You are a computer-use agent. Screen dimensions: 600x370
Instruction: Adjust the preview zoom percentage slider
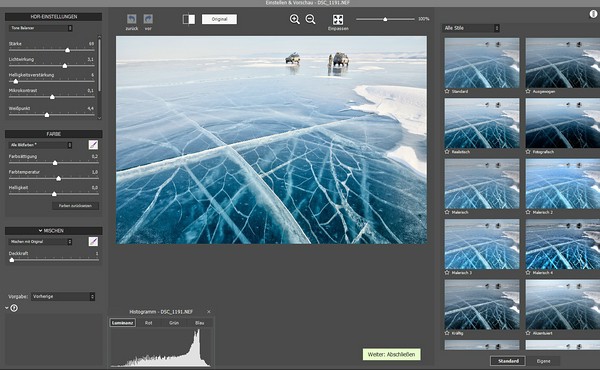click(385, 19)
